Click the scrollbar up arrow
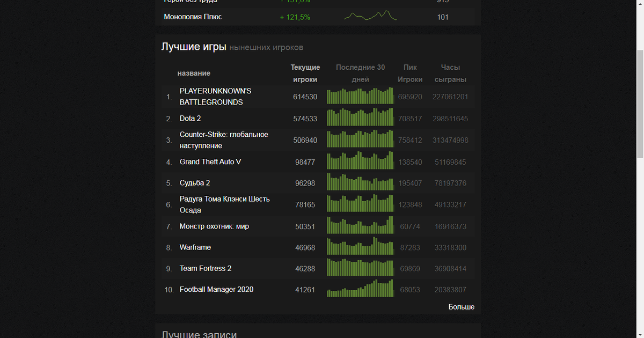This screenshot has height=338, width=644. 640,4
